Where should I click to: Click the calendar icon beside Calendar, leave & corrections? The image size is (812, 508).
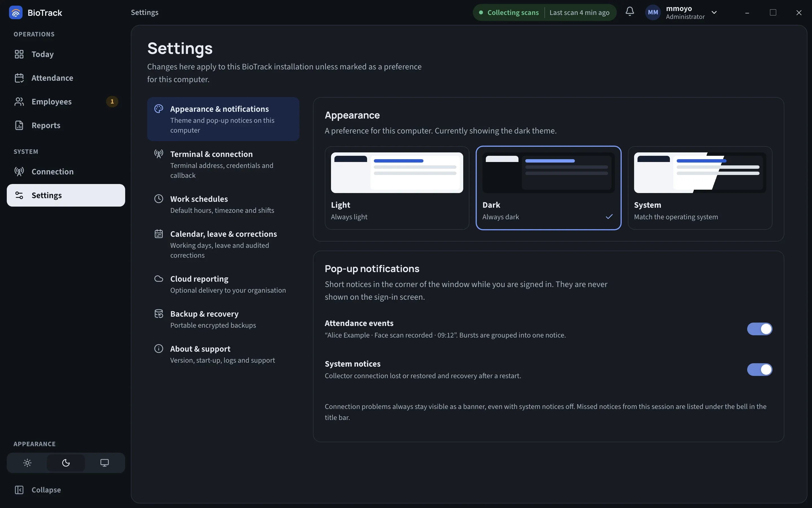(159, 233)
